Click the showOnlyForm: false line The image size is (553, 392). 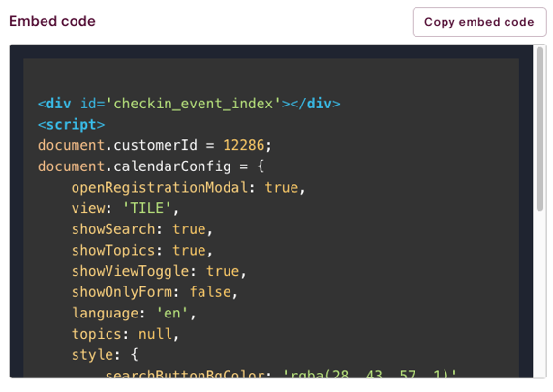155,292
